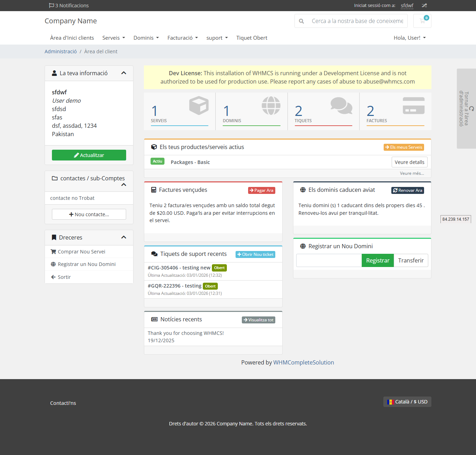The width and height of the screenshot is (476, 455).
Task: Expand the Facturació dropdown menu
Action: pos(182,38)
